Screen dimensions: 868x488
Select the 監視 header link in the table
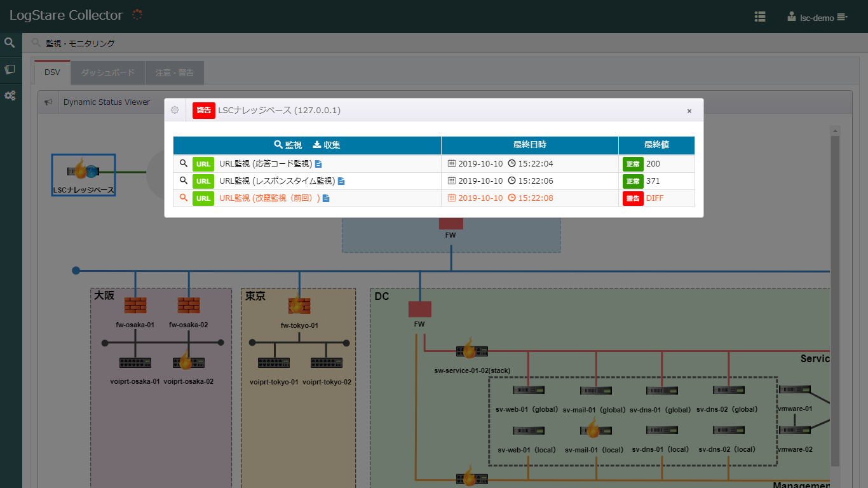point(288,145)
